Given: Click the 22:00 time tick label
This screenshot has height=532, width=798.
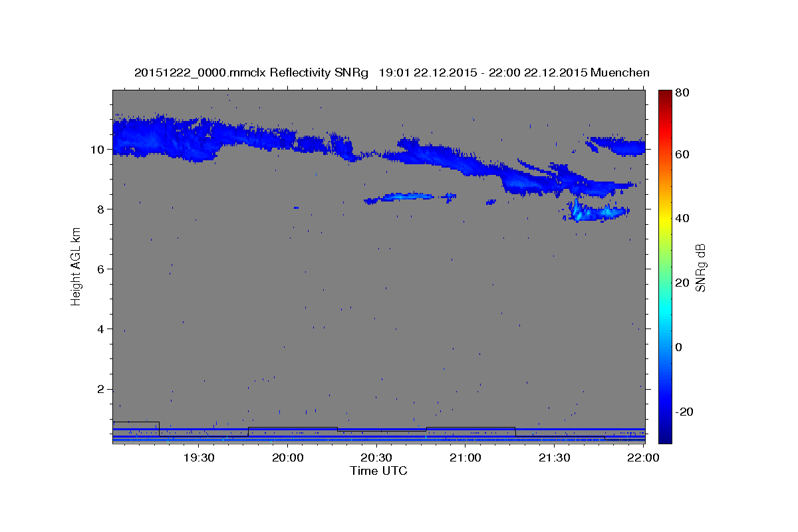Looking at the screenshot, I should point(643,458).
